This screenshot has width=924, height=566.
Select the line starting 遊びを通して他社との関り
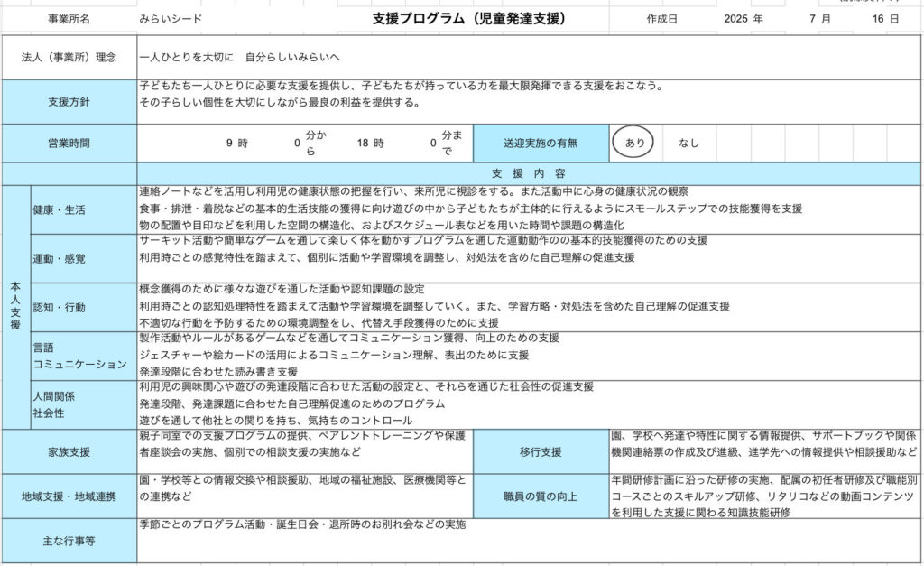click(276, 421)
